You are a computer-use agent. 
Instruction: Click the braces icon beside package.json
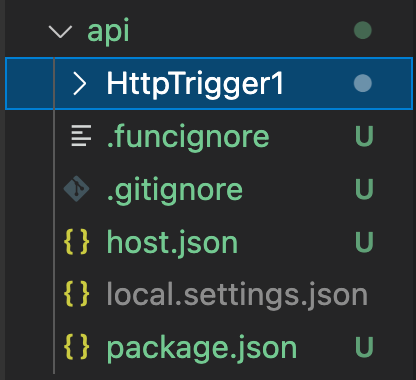[76, 347]
